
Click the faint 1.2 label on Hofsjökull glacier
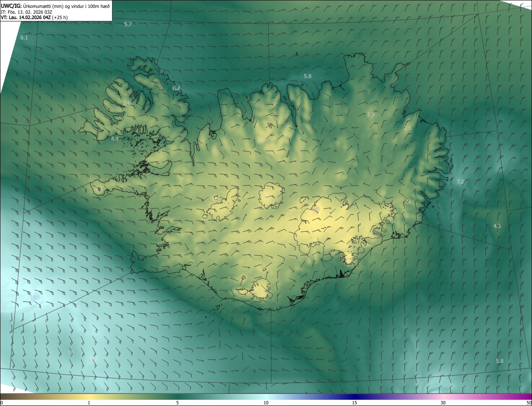click(x=266, y=196)
